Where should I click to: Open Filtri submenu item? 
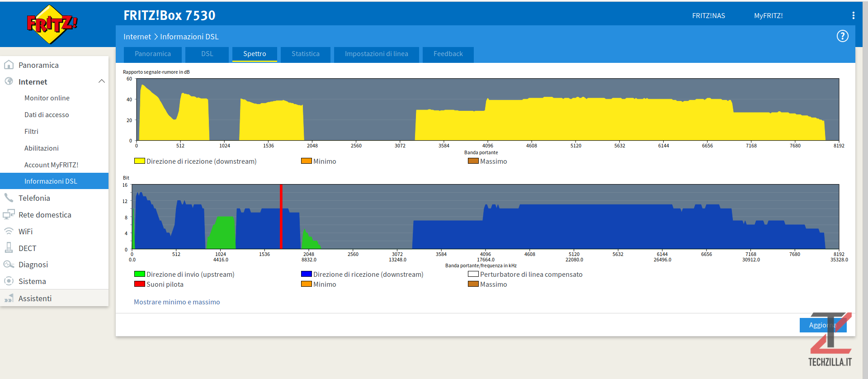[31, 132]
